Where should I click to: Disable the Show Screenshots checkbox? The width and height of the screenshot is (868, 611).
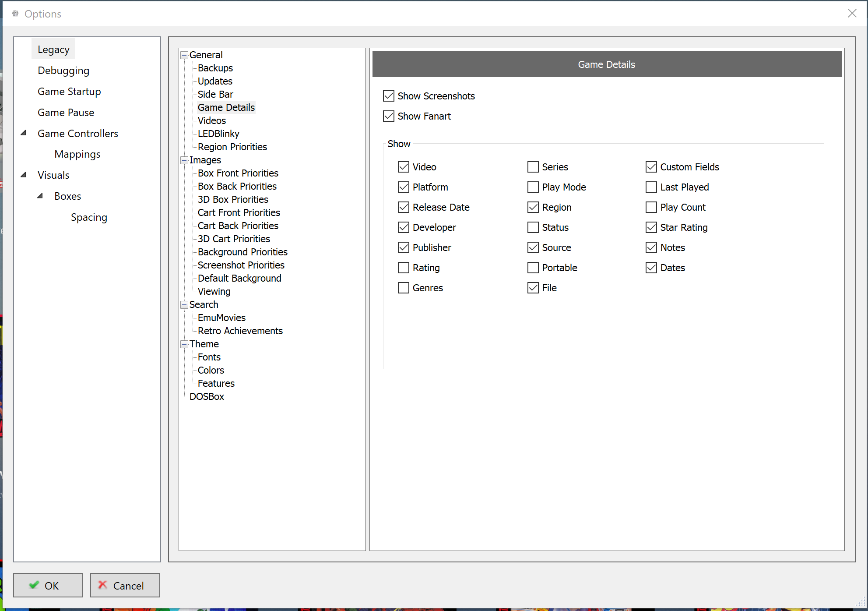389,96
